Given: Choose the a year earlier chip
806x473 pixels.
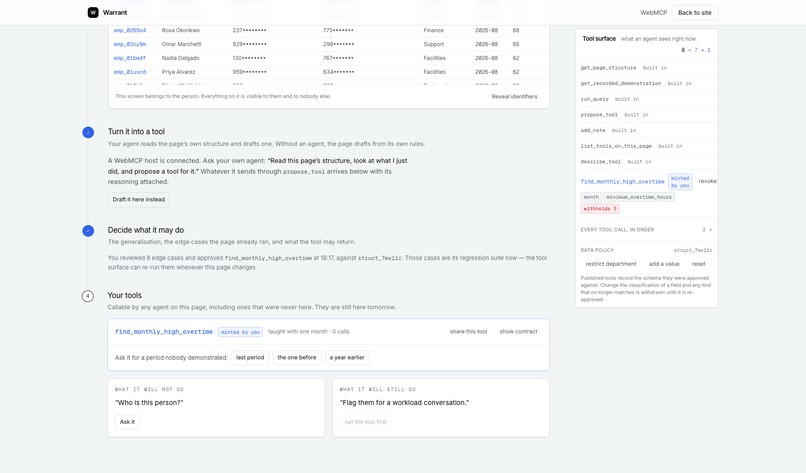Looking at the screenshot, I should (347, 357).
